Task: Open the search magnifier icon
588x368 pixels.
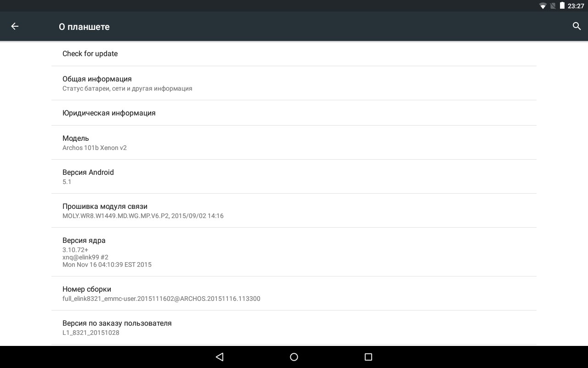Action: pyautogui.click(x=577, y=26)
